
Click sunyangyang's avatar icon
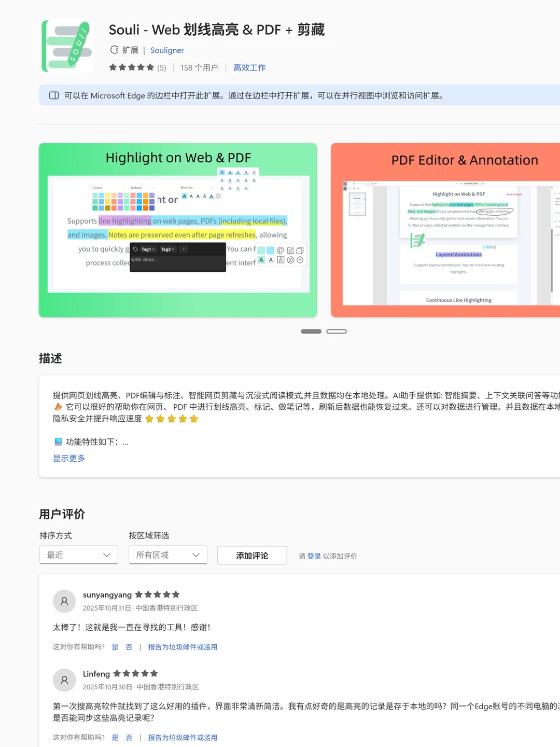click(64, 601)
